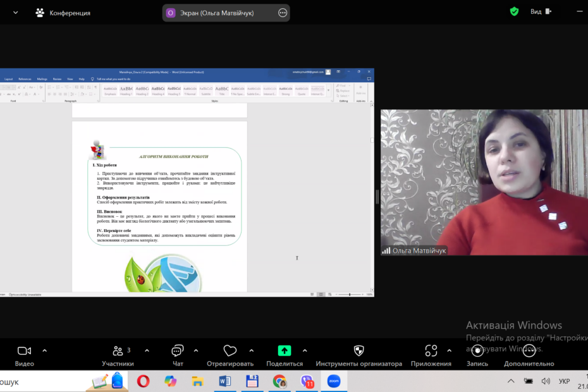Apply the Emphasis style in Word gallery
Image resolution: width=588 pixels, height=392 pixels.
110,91
